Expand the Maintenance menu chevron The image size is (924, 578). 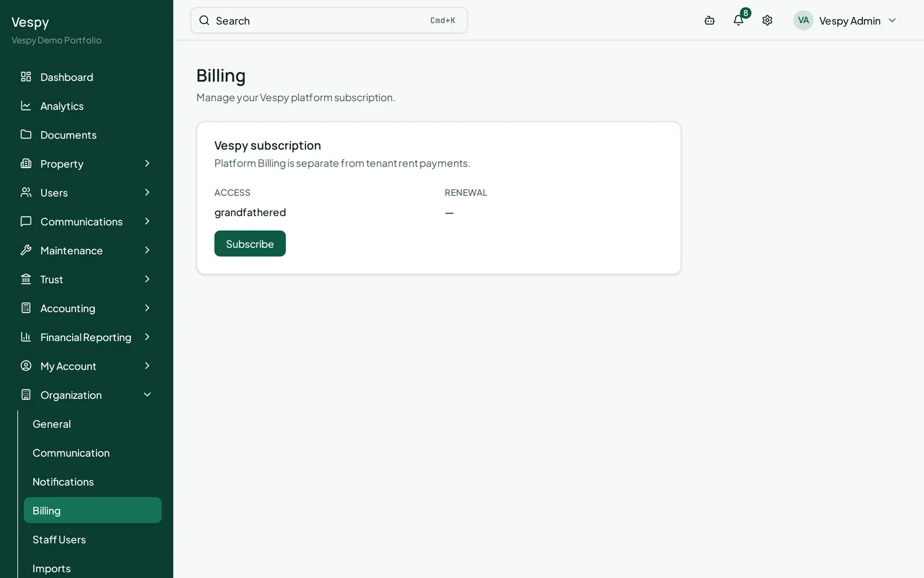pos(147,250)
